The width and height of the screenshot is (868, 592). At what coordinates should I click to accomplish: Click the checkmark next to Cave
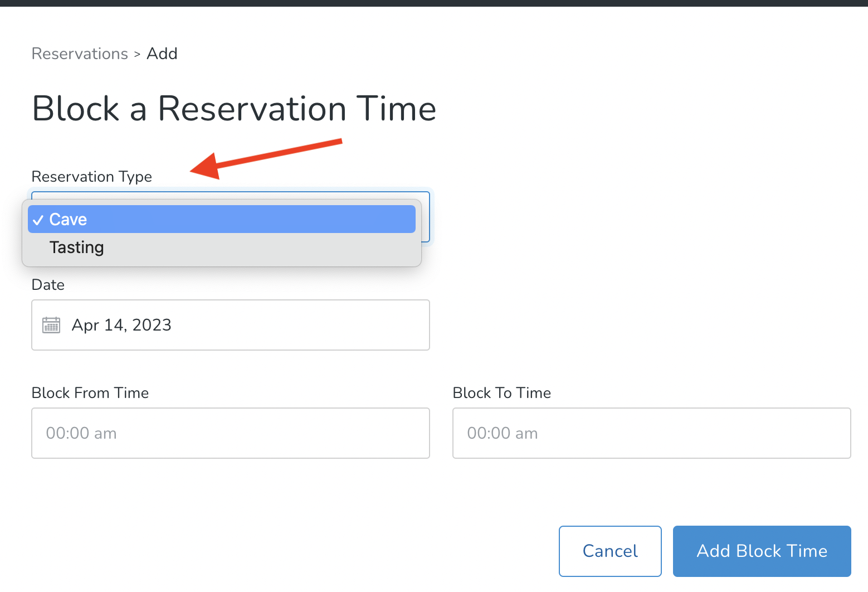[38, 220]
